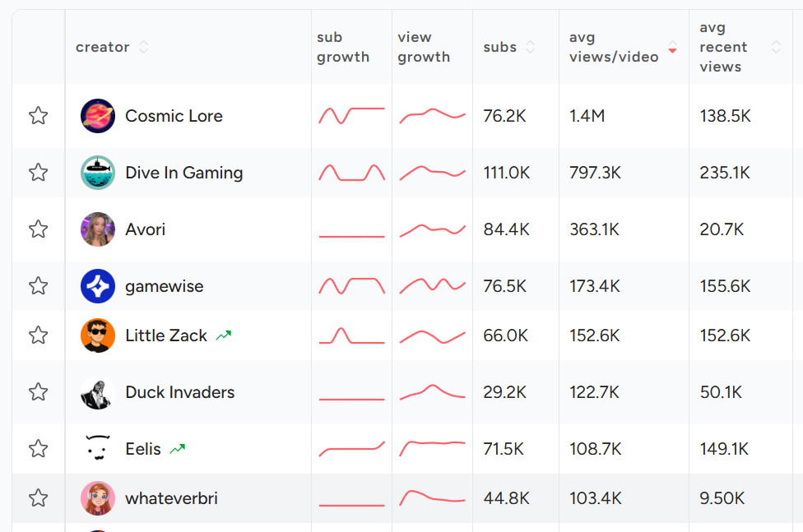Toggle favorite star for Dive In Gaming
The height and width of the screenshot is (532, 803).
38,173
